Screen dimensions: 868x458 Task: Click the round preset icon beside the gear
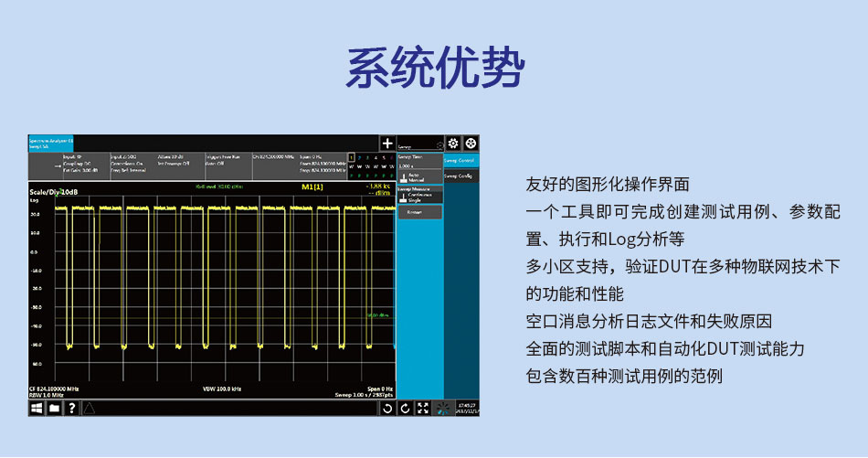click(471, 144)
